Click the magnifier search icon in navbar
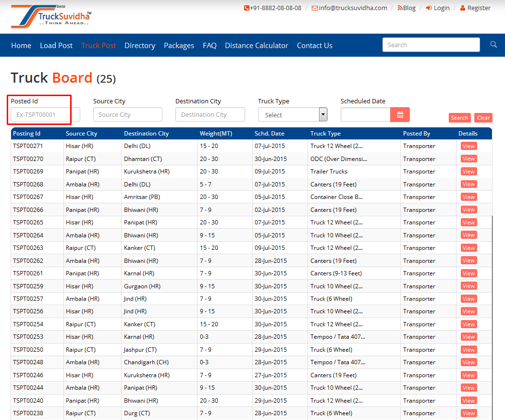505x420 pixels. click(493, 45)
